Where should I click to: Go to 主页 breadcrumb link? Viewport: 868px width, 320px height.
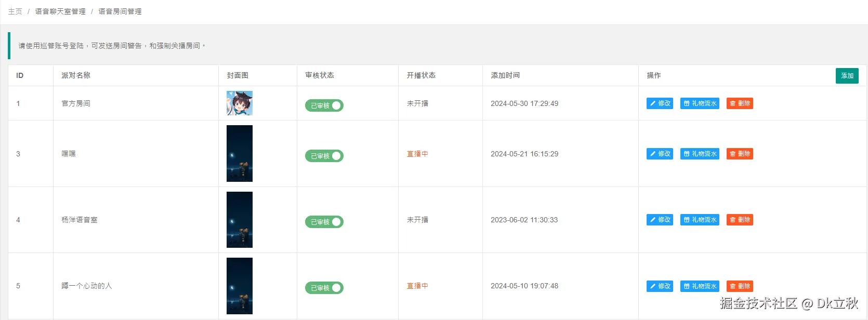(15, 11)
